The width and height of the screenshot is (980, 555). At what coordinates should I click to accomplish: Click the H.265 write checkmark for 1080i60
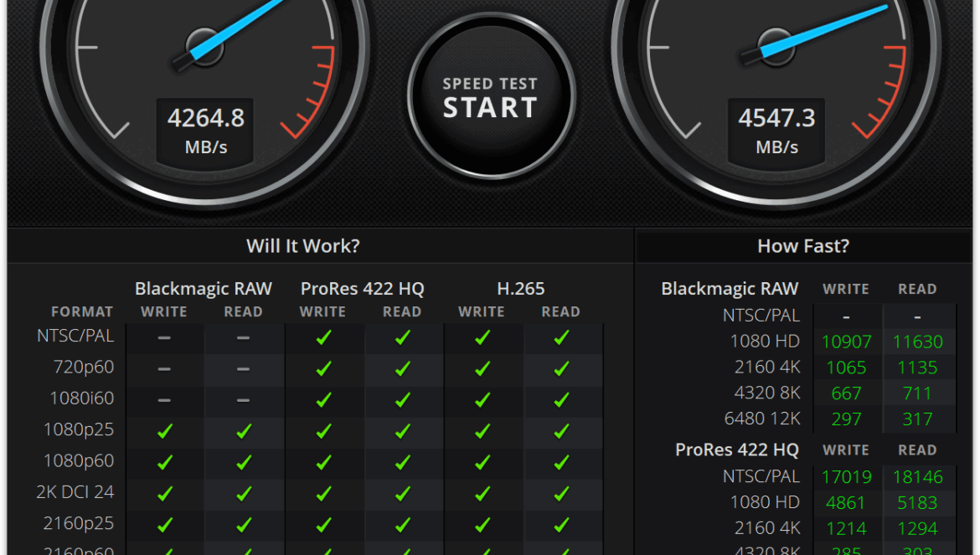(x=482, y=400)
